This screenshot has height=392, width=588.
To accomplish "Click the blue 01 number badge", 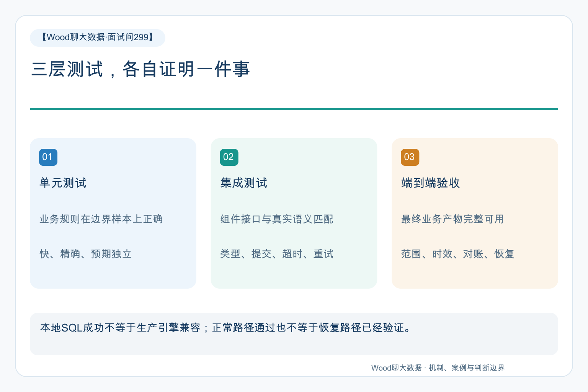I will pos(48,157).
